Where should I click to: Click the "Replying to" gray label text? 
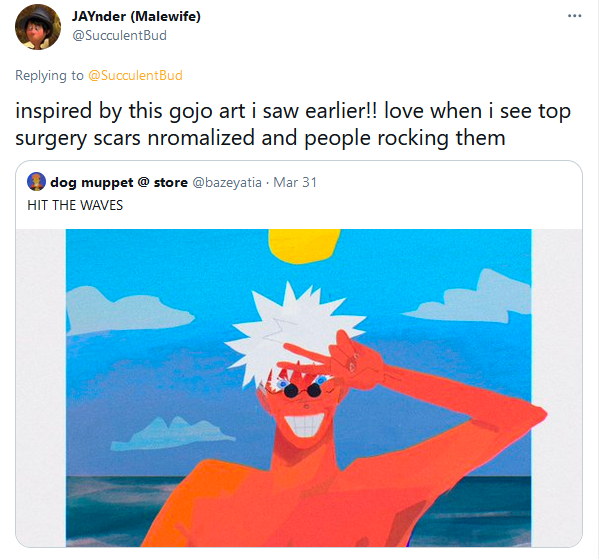click(49, 75)
